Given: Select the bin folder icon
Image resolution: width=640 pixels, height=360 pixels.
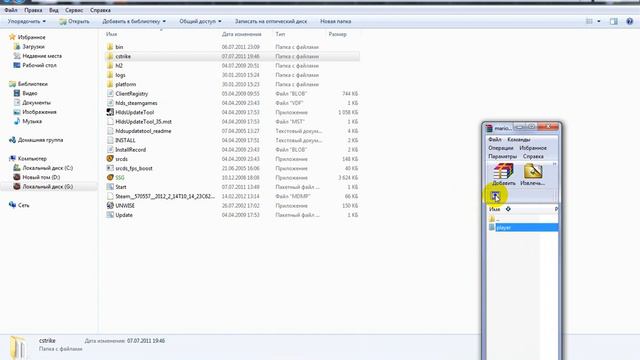Looking at the screenshot, I should pos(110,47).
